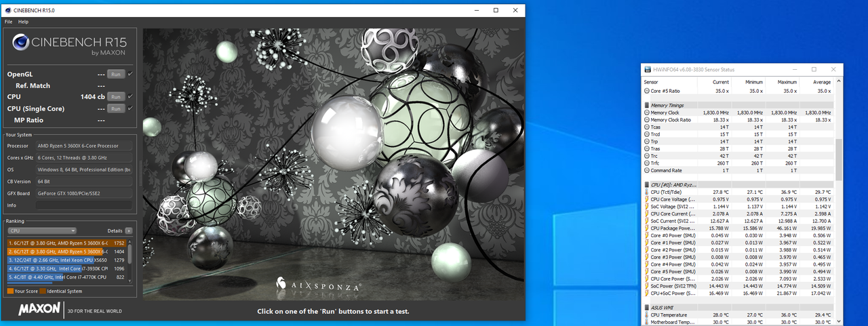Viewport: 868px width, 326px height.
Task: Click the HWiNFO vertical scrollbar thumb
Action: (x=840, y=159)
